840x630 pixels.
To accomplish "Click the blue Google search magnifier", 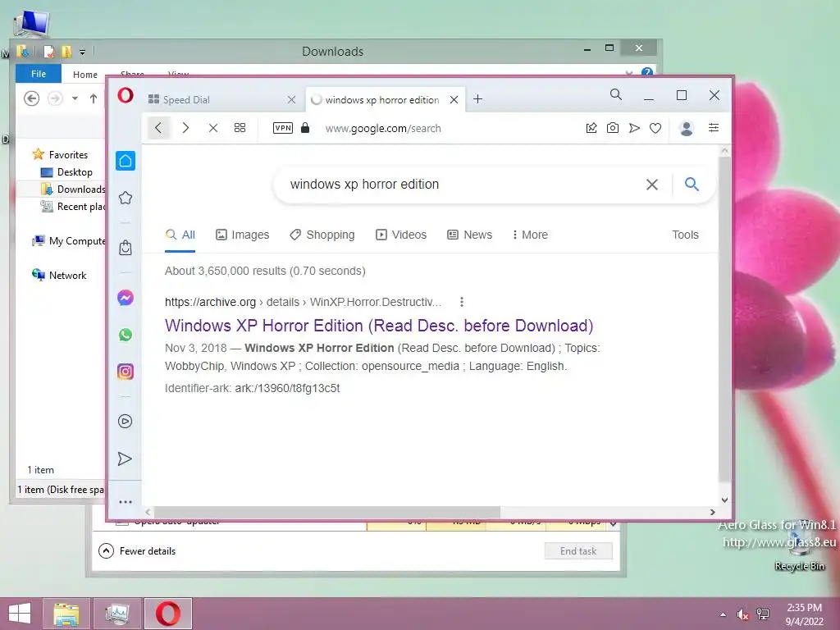I will point(692,185).
